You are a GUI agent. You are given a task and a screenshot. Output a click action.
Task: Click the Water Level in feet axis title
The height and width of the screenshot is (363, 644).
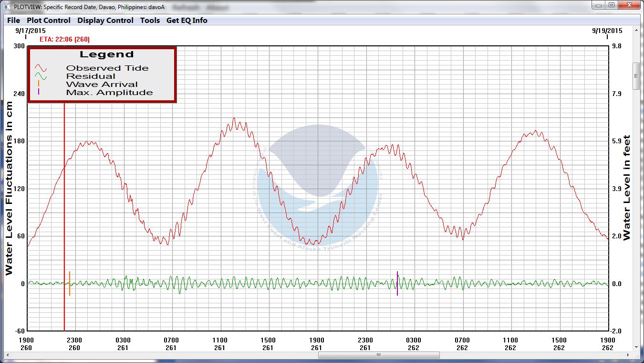627,188
